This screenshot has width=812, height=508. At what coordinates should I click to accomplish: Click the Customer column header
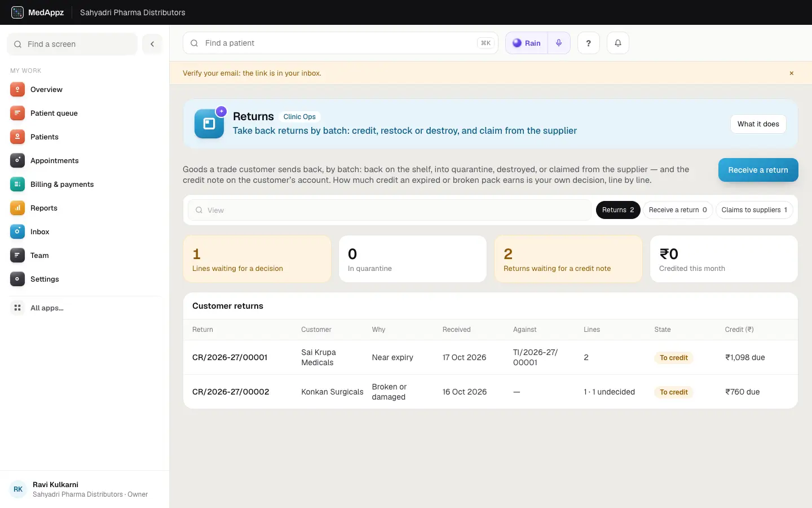coord(316,330)
